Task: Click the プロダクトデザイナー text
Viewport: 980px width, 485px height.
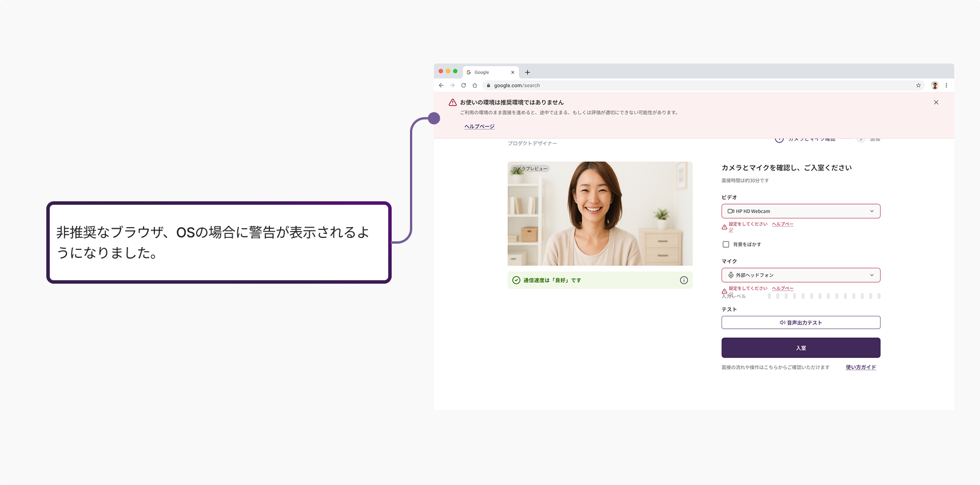Action: tap(532, 144)
